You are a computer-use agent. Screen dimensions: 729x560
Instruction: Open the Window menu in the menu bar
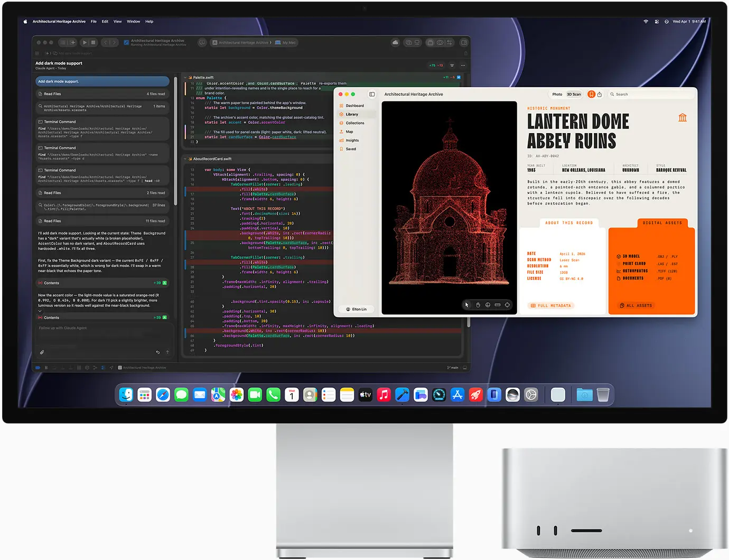coord(134,22)
